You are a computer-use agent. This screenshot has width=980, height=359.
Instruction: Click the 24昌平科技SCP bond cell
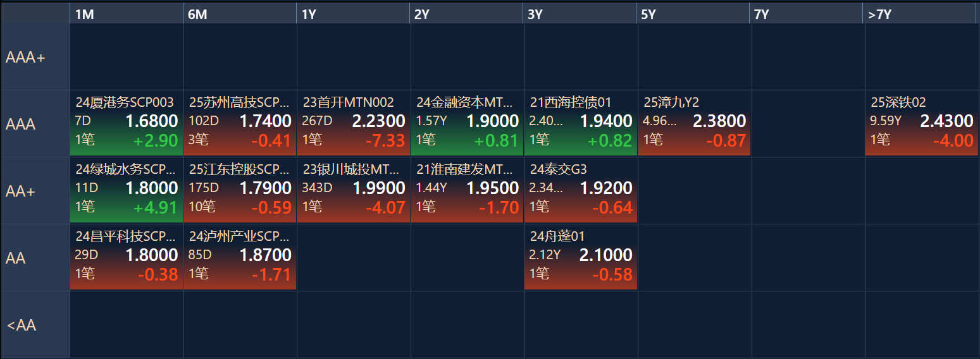tap(127, 257)
